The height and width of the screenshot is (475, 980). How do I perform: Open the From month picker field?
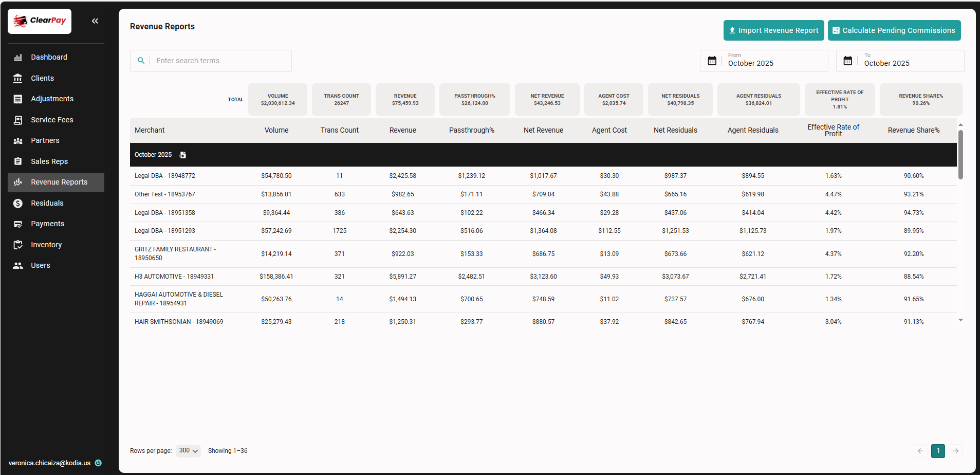click(x=776, y=61)
